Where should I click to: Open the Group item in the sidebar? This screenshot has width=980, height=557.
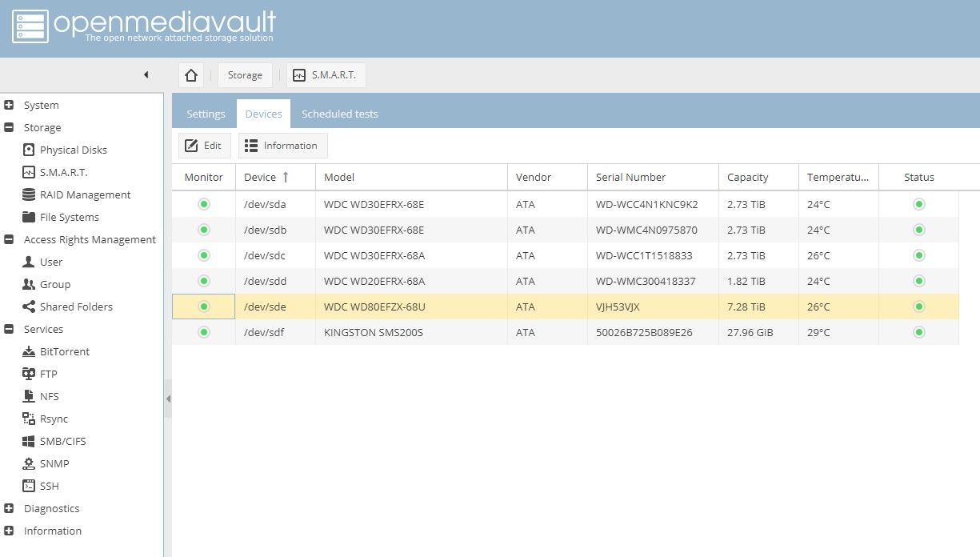click(x=46, y=284)
